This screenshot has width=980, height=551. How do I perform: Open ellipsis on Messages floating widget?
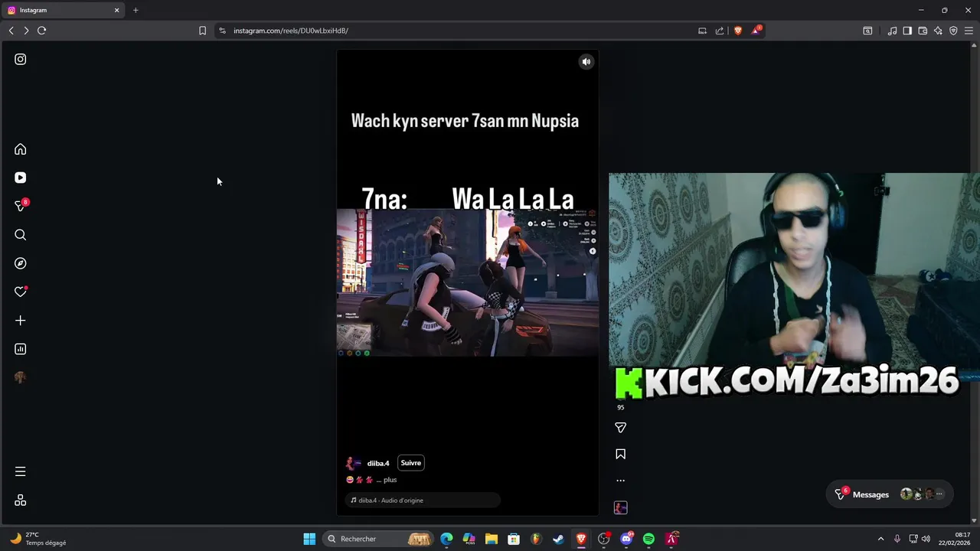pos(939,494)
